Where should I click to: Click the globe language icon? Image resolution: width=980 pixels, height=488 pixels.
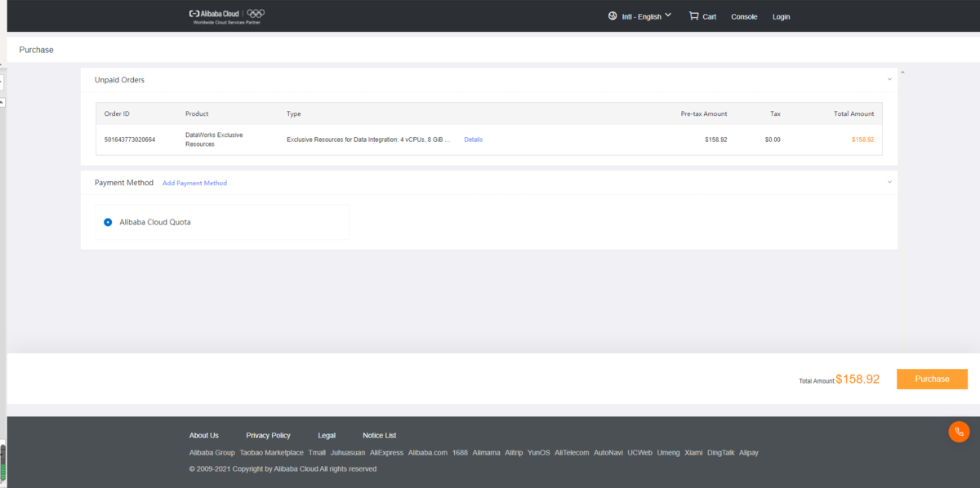(x=612, y=16)
